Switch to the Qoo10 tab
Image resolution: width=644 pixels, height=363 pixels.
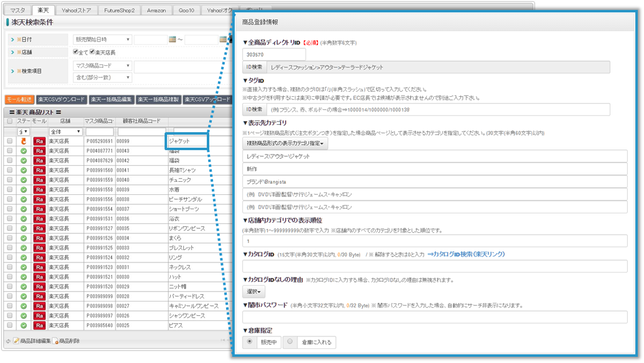[186, 11]
